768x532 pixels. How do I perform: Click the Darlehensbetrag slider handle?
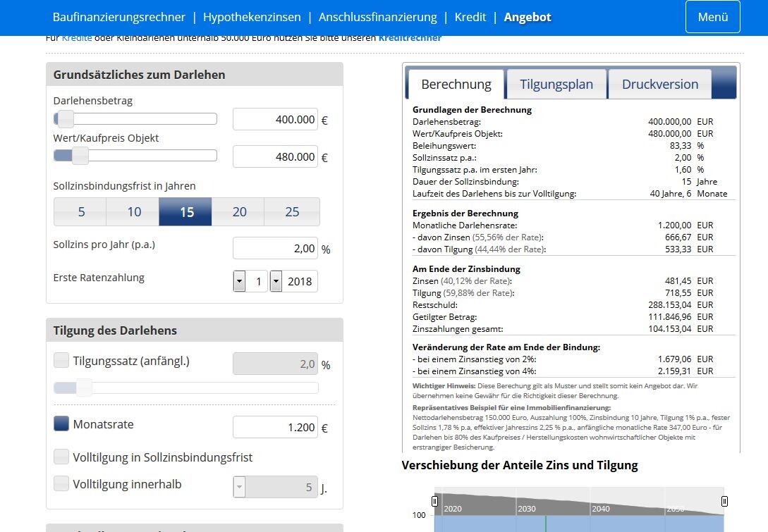66,118
